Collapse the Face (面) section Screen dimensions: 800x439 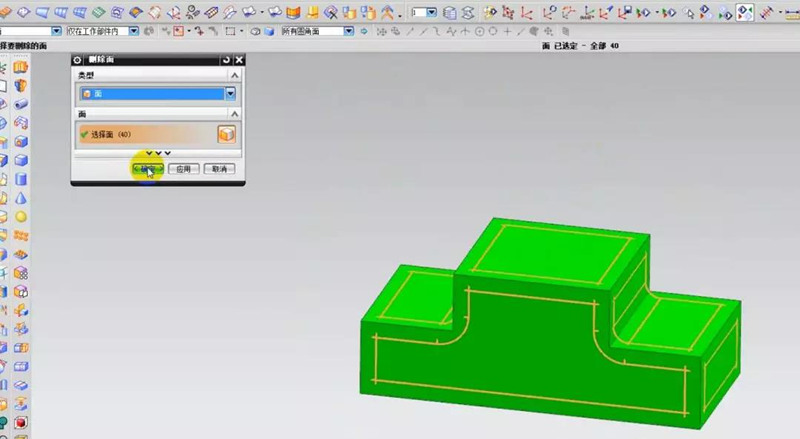(235, 115)
